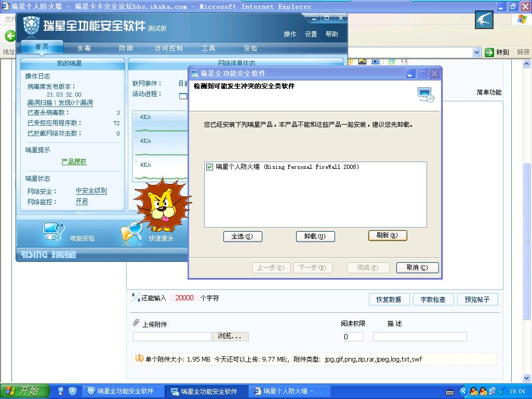Click the tray expand chevron arrow
This screenshot has height=399, width=532.
463,392
